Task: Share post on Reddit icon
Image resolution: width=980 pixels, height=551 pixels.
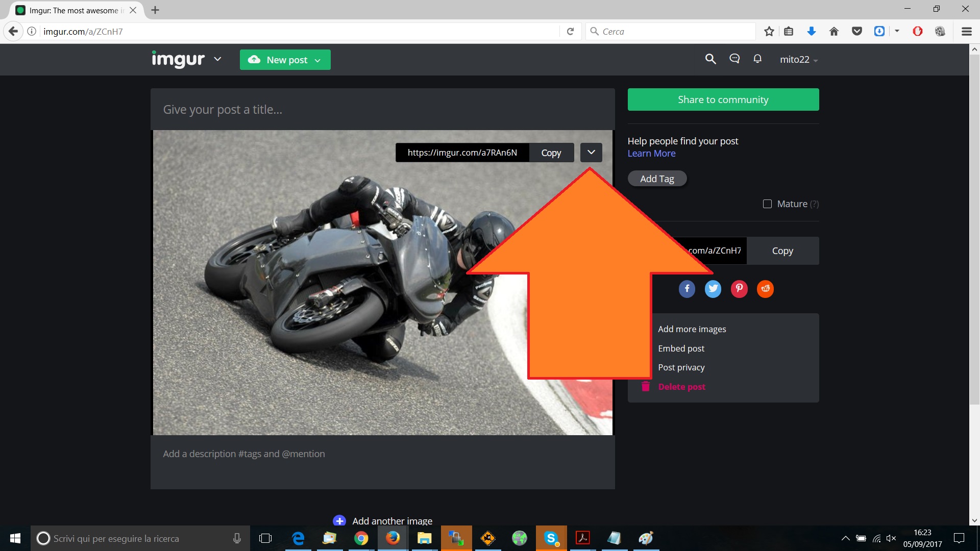Action: point(765,289)
